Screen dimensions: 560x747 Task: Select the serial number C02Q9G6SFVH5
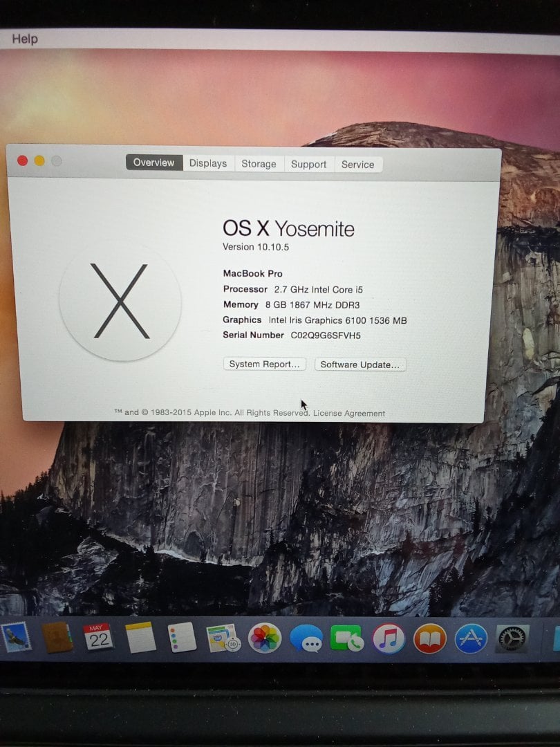pos(326,335)
